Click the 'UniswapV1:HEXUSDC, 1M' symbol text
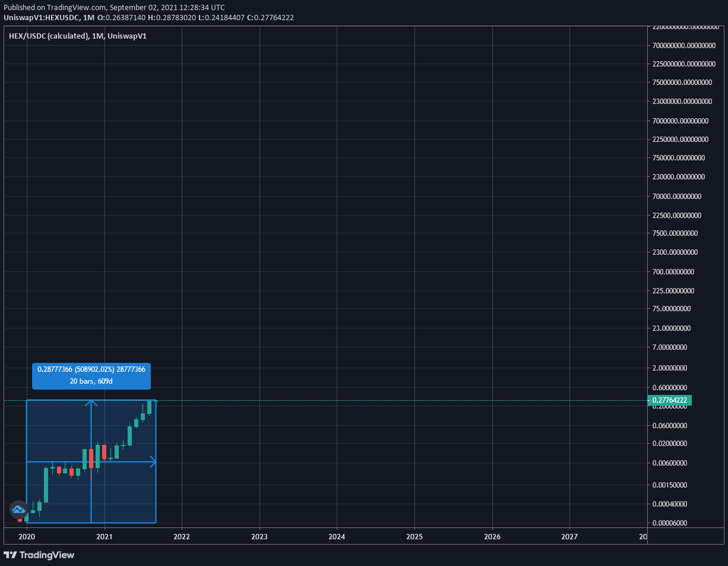Image resolution: width=728 pixels, height=566 pixels. [x=49, y=17]
